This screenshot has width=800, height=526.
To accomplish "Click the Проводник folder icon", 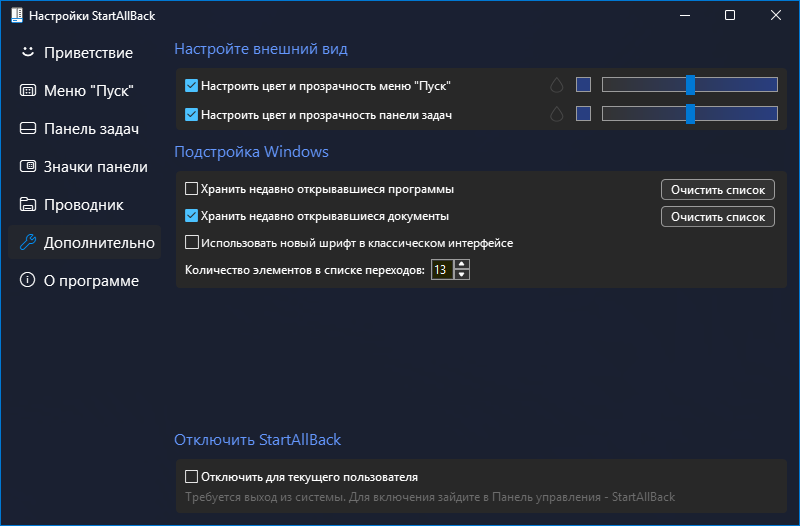I will pos(28,205).
